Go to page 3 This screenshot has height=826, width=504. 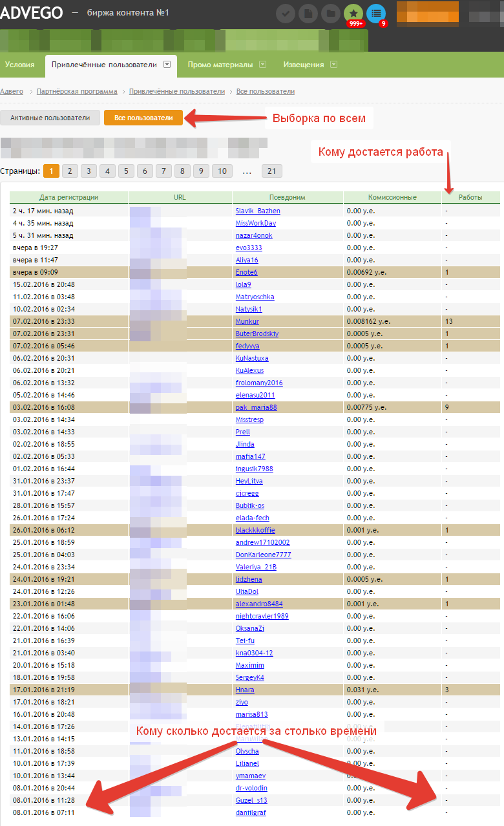(x=89, y=171)
